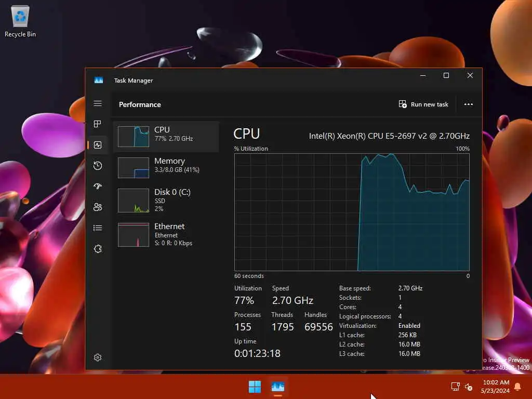This screenshot has width=532, height=399.
Task: Open the hamburger navigation menu
Action: (98, 103)
